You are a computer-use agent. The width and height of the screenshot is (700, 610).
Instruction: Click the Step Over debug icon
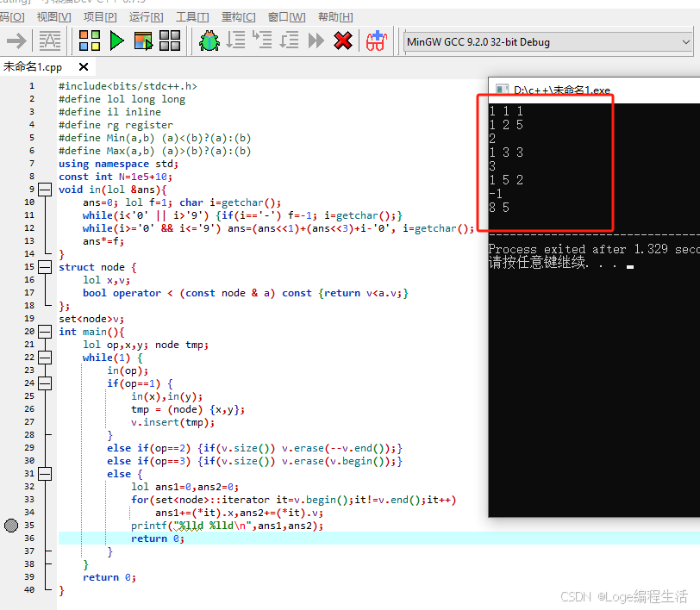235,40
